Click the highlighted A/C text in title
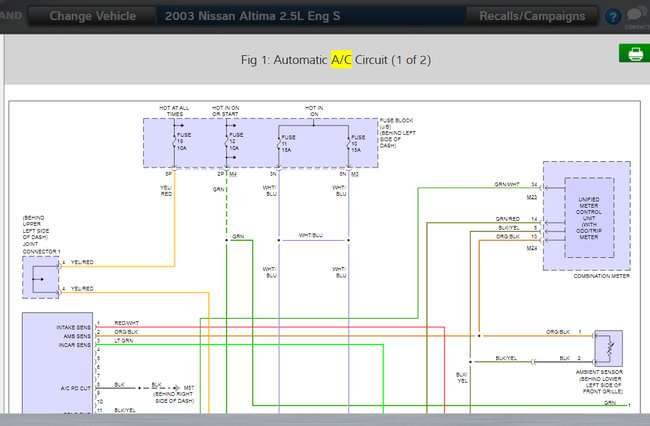Viewport: 650px width, 426px height. click(x=341, y=59)
